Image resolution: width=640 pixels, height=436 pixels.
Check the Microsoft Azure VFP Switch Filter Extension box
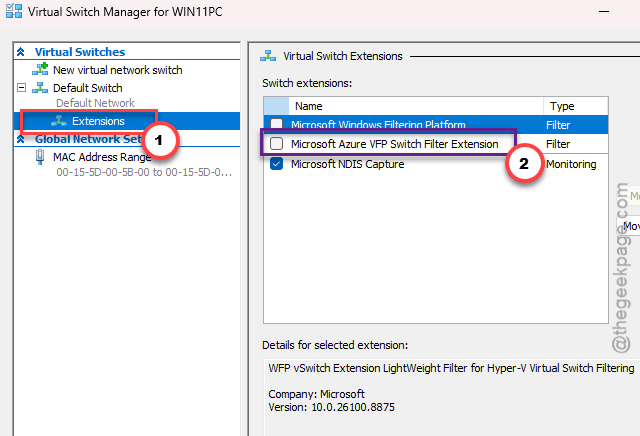click(x=277, y=144)
